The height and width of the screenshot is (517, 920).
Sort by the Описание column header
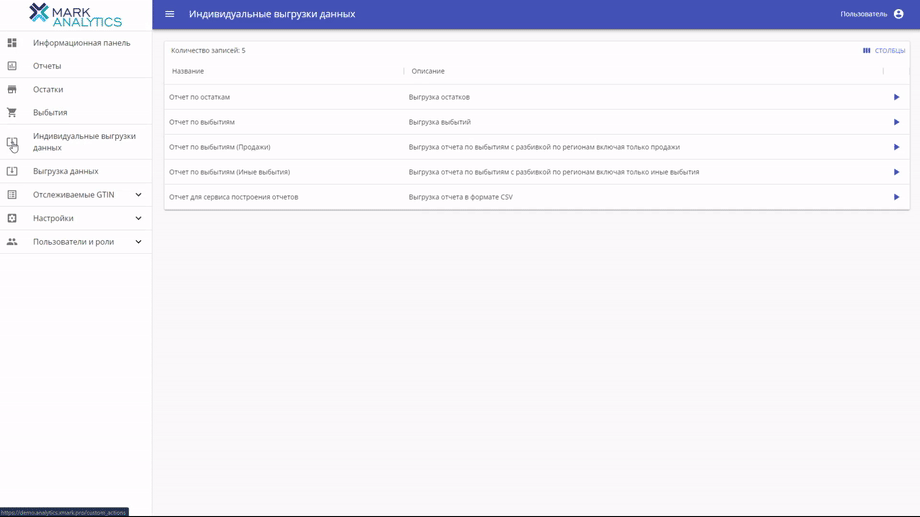click(x=428, y=71)
